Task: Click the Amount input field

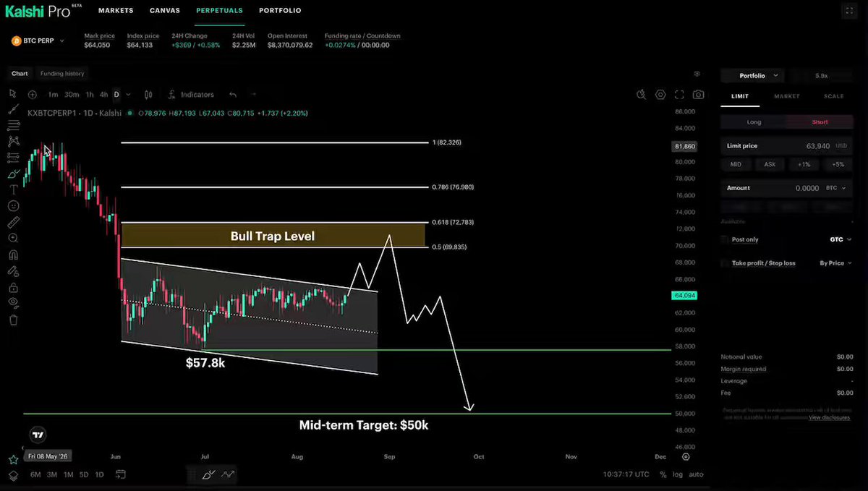Action: (x=787, y=188)
